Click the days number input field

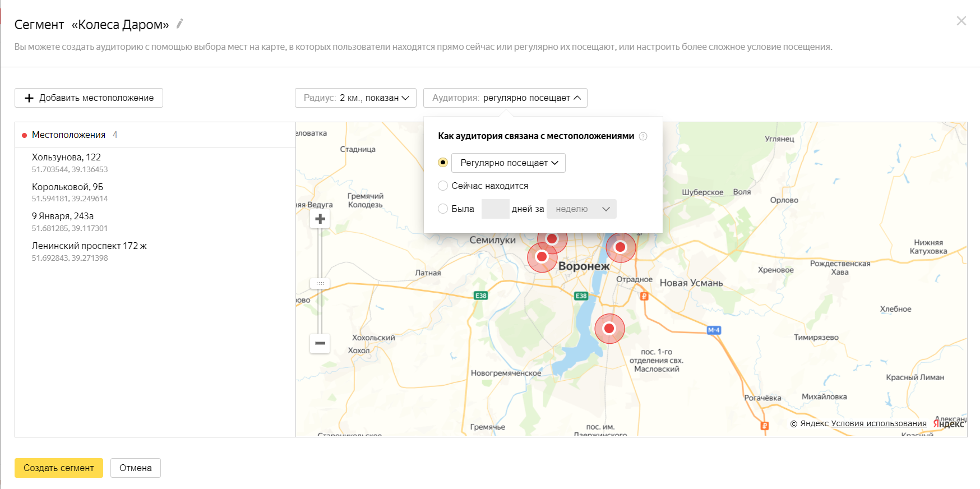[495, 209]
